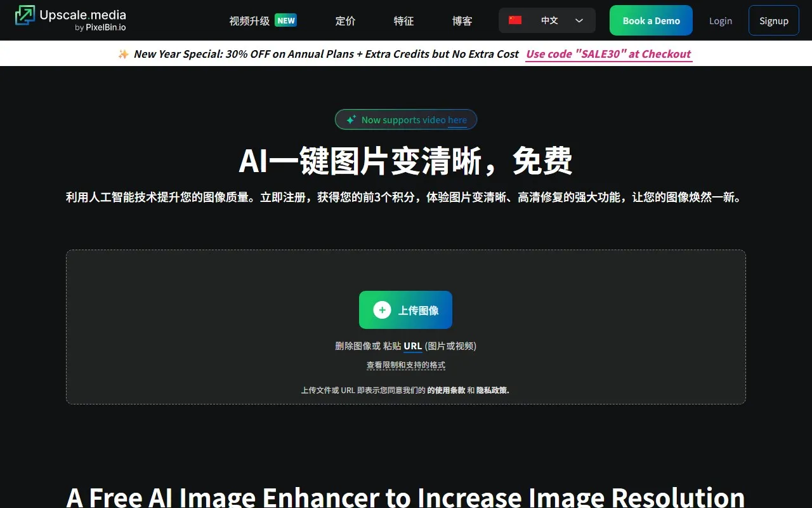Open the 隐私政策 privacy policy link

(492, 390)
